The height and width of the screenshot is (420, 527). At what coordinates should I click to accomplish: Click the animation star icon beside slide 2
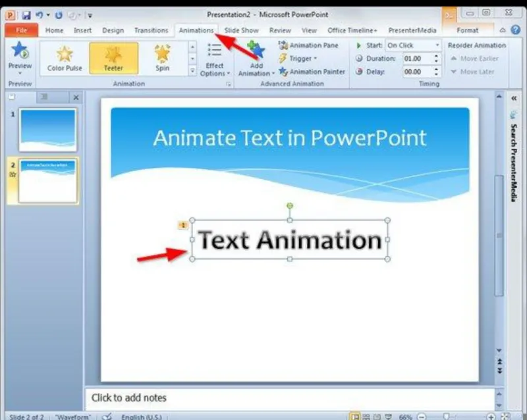pyautogui.click(x=13, y=174)
